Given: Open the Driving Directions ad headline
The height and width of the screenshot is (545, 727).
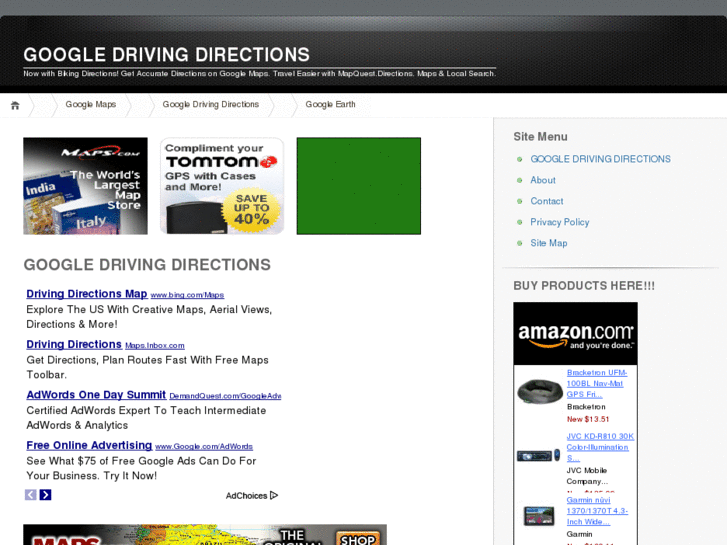Looking at the screenshot, I should [x=74, y=344].
